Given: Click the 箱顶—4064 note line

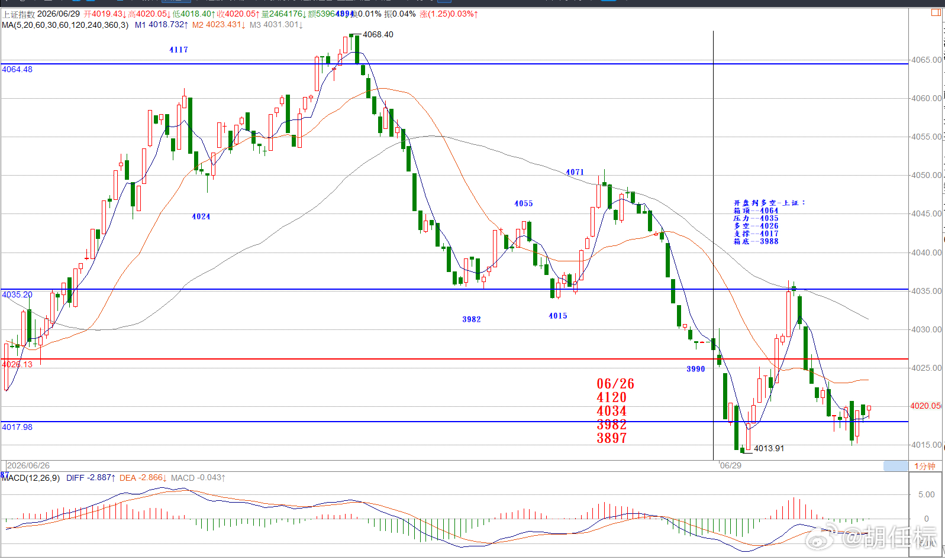Looking at the screenshot, I should pos(756,211).
